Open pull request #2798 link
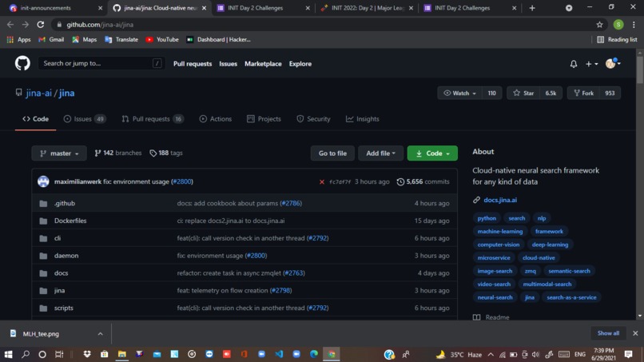Viewport: 644px width, 362px height. [x=280, y=291]
